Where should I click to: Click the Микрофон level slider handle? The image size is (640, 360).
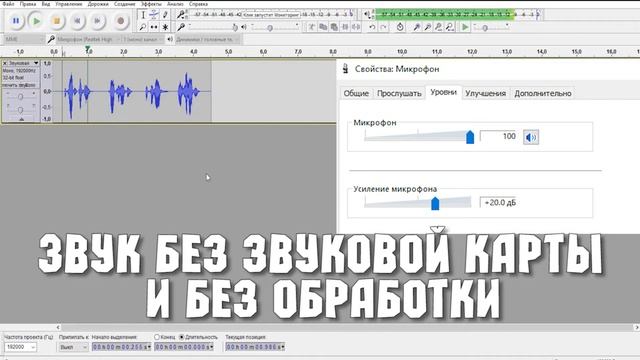(470, 137)
